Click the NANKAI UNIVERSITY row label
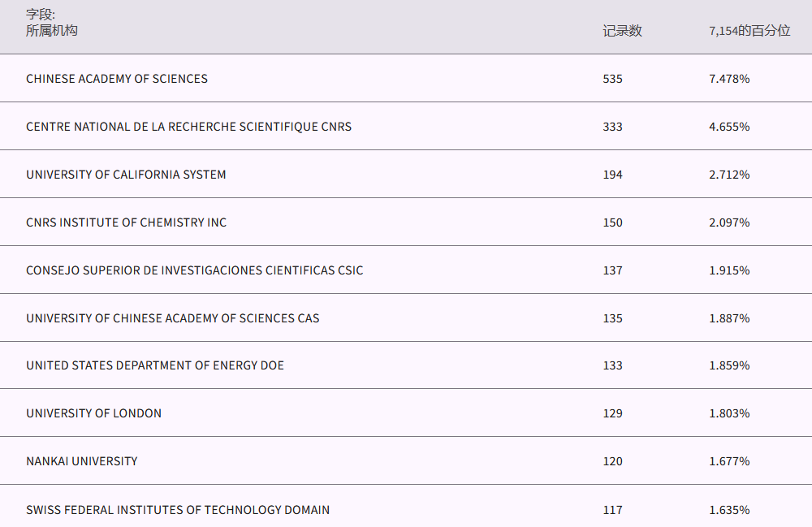 tap(82, 461)
